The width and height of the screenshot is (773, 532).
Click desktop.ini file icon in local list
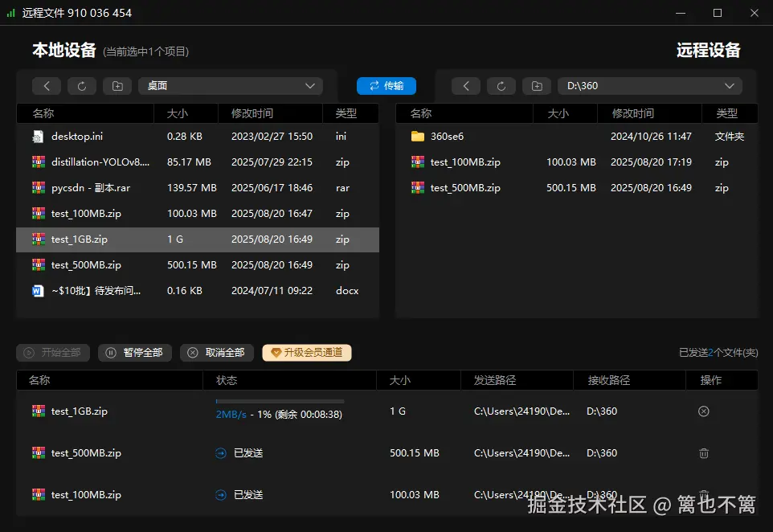tap(38, 137)
